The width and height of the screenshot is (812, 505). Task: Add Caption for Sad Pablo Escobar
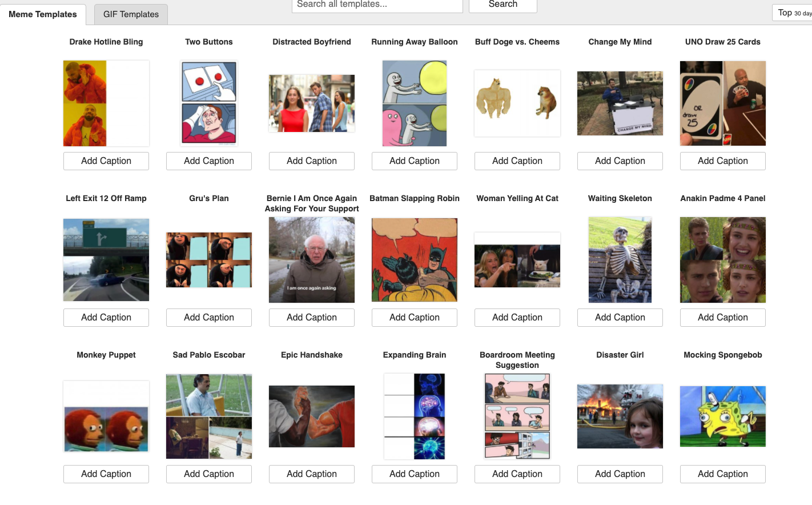(209, 474)
